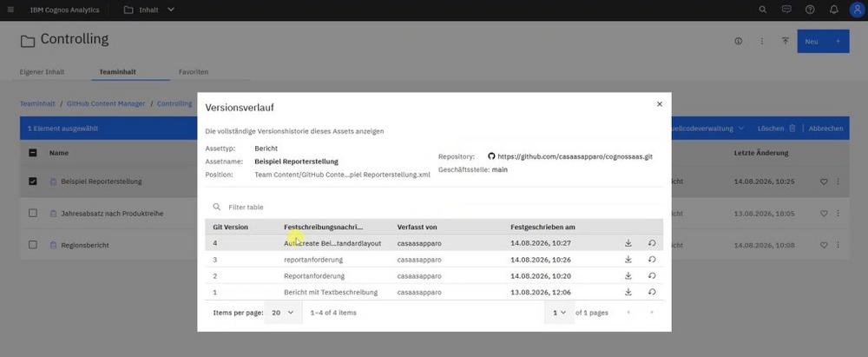868x357 pixels.
Task: Uncheck the Beispiel Reporterstellung checkbox
Action: click(x=33, y=182)
